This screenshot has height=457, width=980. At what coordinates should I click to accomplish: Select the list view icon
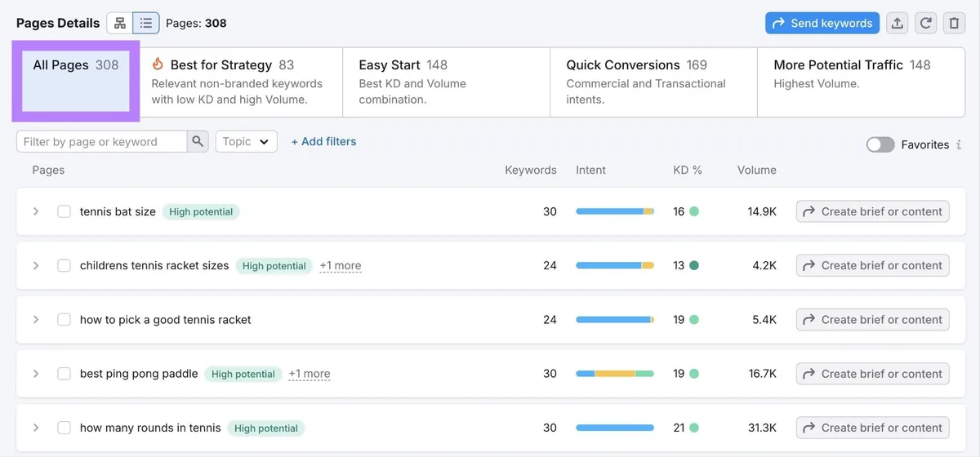146,23
